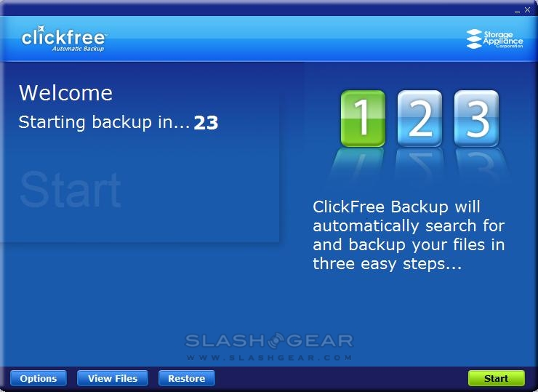
Task: Click the clickfree Automatic Backup logo
Action: click(x=64, y=39)
